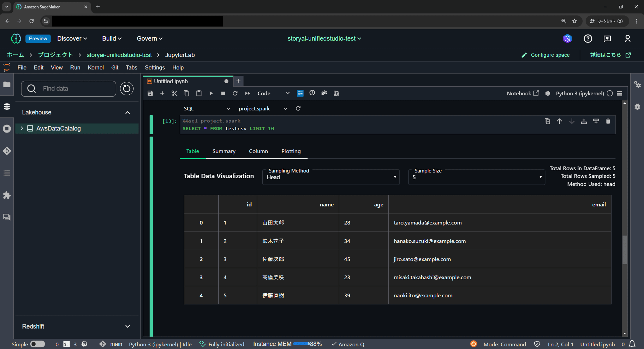The height and width of the screenshot is (349, 644).
Task: Insert a new cell below with the plus icon
Action: tap(162, 93)
